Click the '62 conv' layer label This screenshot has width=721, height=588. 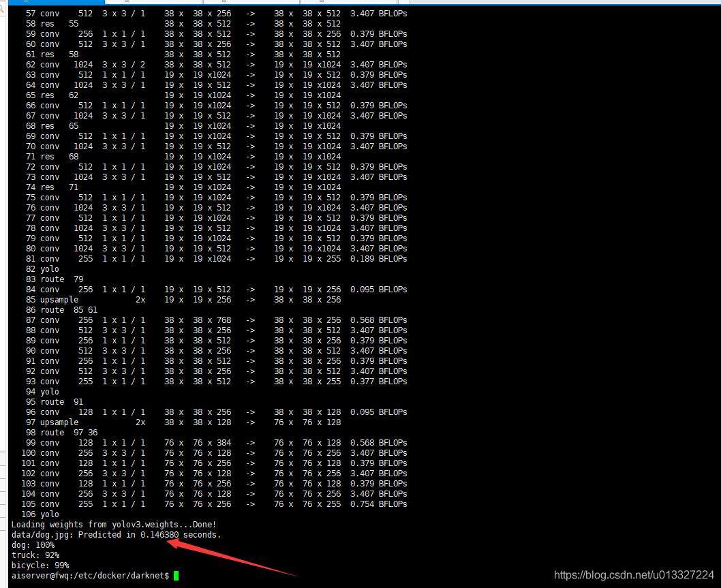click(x=42, y=65)
